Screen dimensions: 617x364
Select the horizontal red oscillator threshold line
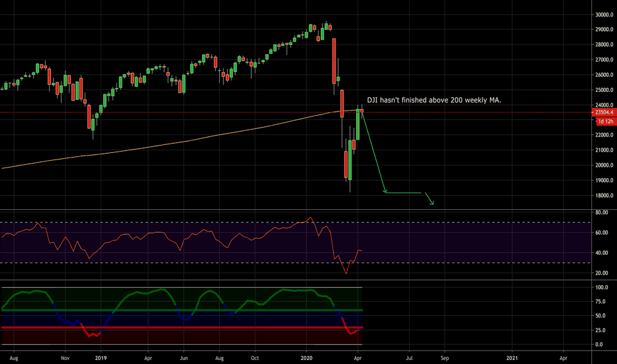point(182,328)
